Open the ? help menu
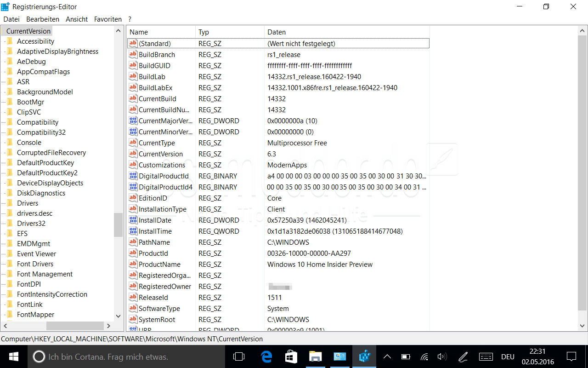588x368 pixels. pos(130,19)
